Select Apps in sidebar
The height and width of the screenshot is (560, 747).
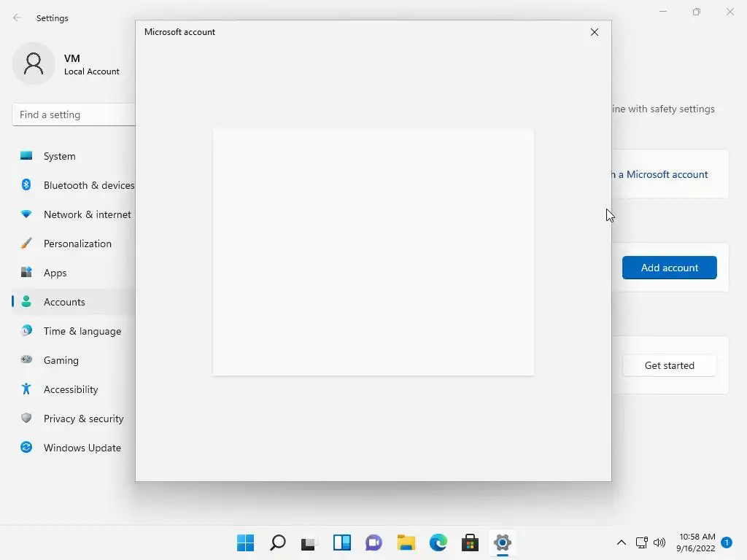coord(74,273)
